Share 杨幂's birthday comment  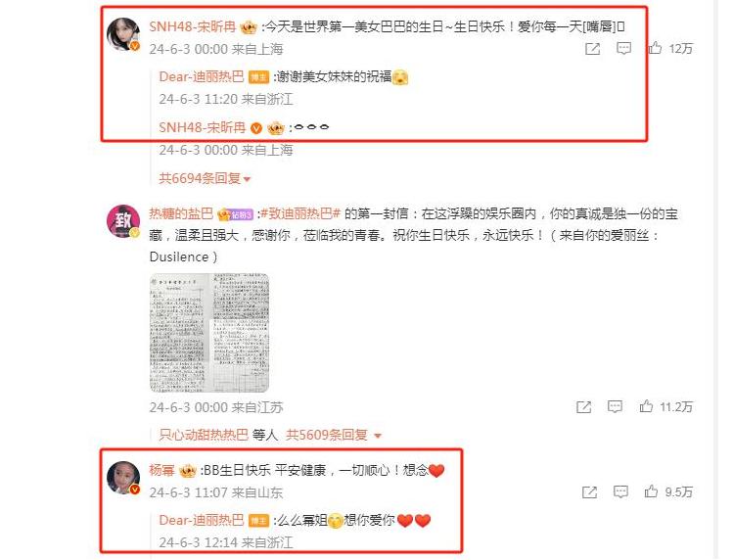click(x=589, y=492)
